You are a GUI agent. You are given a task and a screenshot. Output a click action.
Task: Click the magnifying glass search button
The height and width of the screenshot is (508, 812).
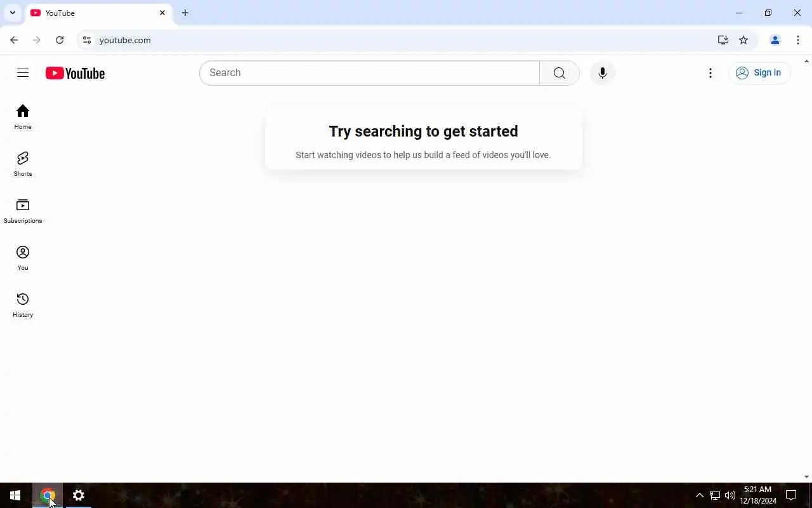[x=559, y=73]
